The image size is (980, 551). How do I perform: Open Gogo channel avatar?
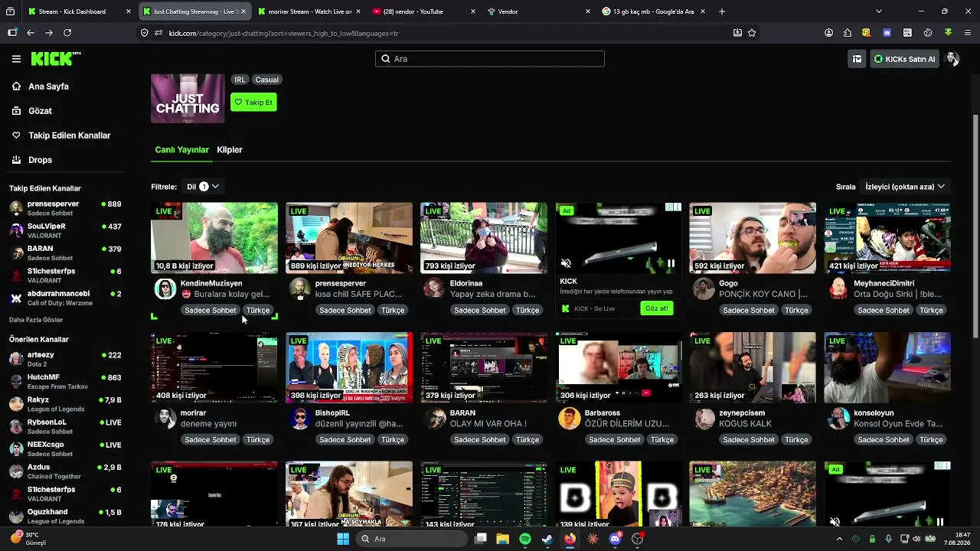pos(704,289)
